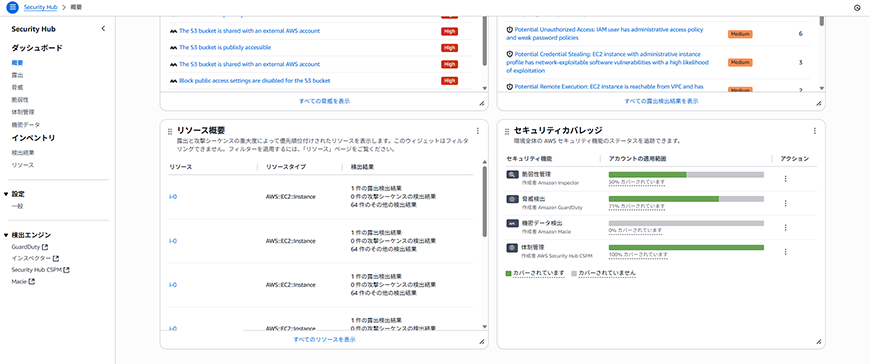
Task: Open GuardDuty external link
Action: coord(29,247)
